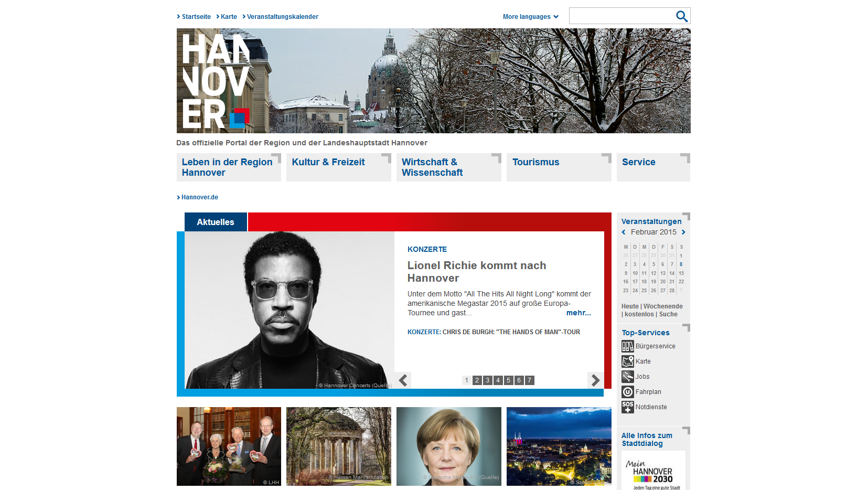
Task: Select day 16 in the calendar
Action: [x=626, y=282]
